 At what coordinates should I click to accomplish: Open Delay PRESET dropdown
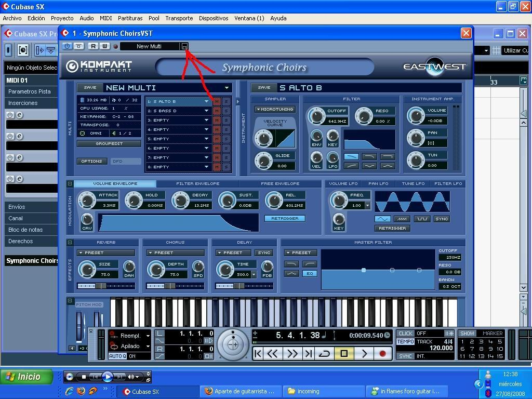(x=233, y=253)
